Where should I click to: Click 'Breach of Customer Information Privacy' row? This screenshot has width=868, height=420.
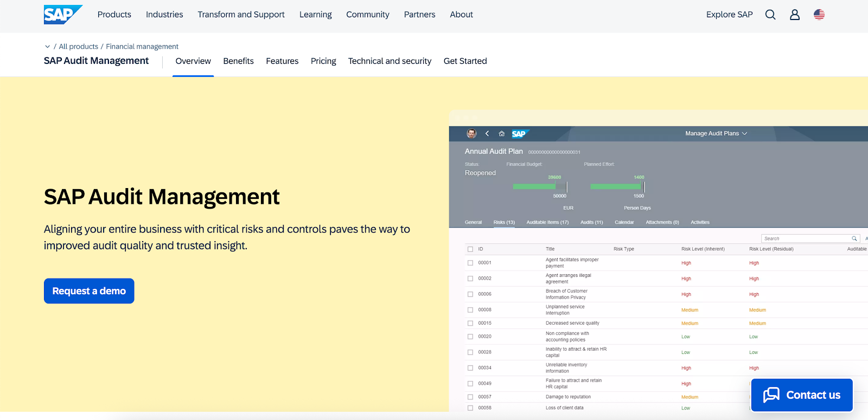(x=566, y=294)
